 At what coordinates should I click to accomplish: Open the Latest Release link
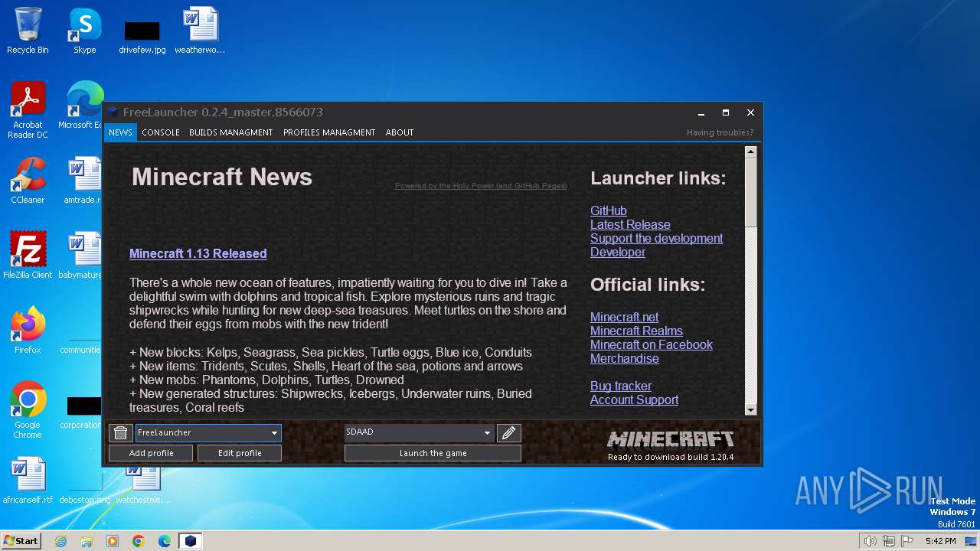pos(630,224)
